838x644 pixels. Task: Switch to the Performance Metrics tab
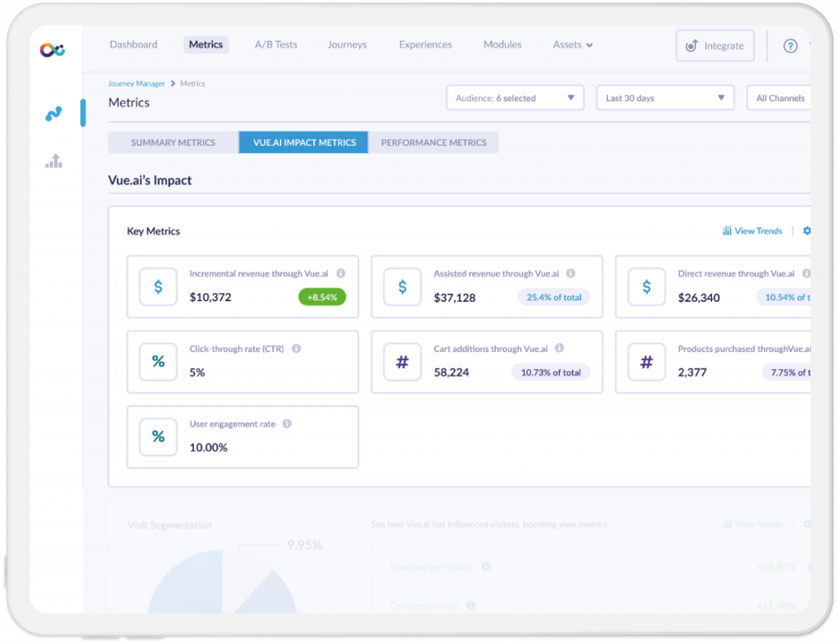(434, 142)
